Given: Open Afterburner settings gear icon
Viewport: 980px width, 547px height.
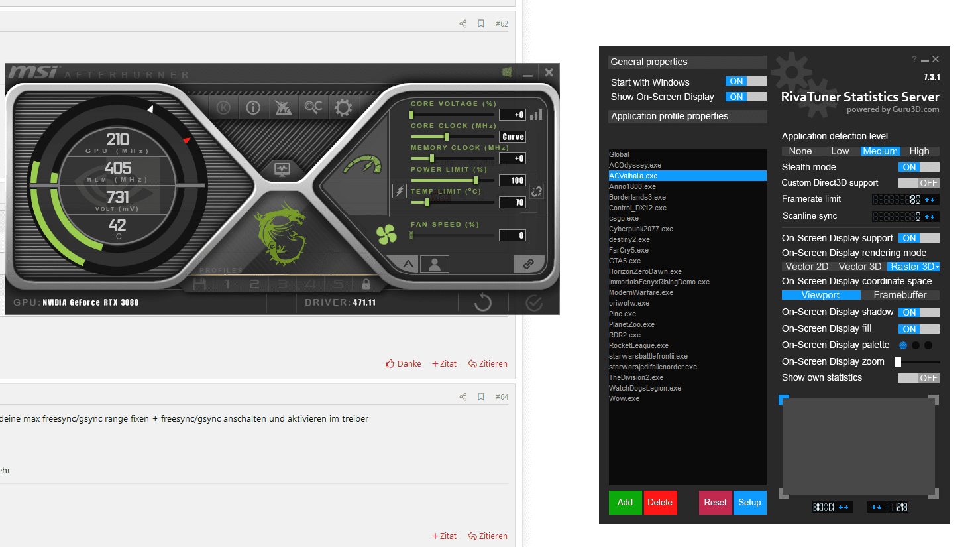Looking at the screenshot, I should coord(343,107).
